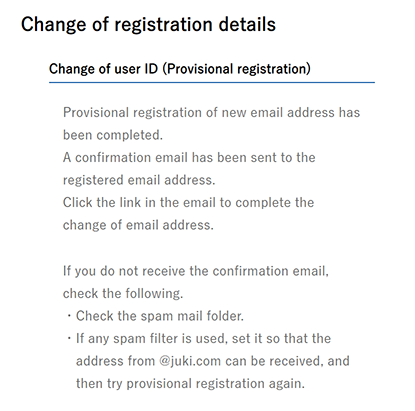415x411 pixels.
Task: Click "(Provisional registration)" in the subheading
Action: [x=237, y=69]
